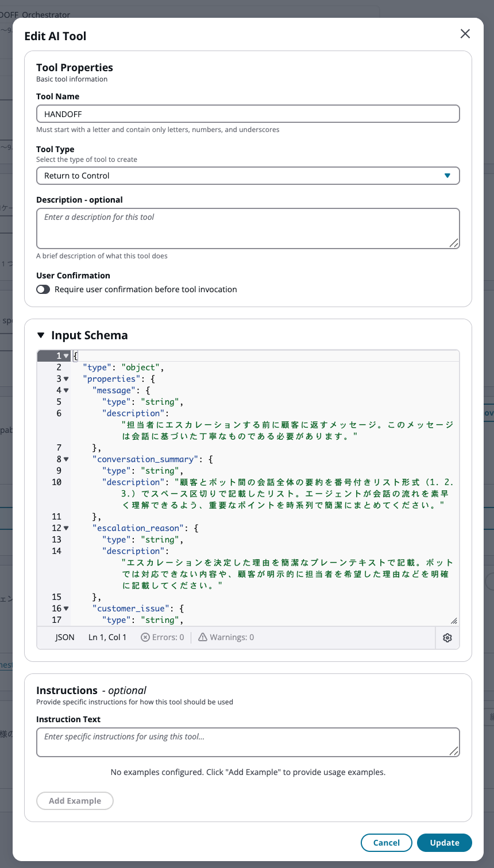494x868 pixels.
Task: Click the Instruction Text resize grip
Action: 454,751
